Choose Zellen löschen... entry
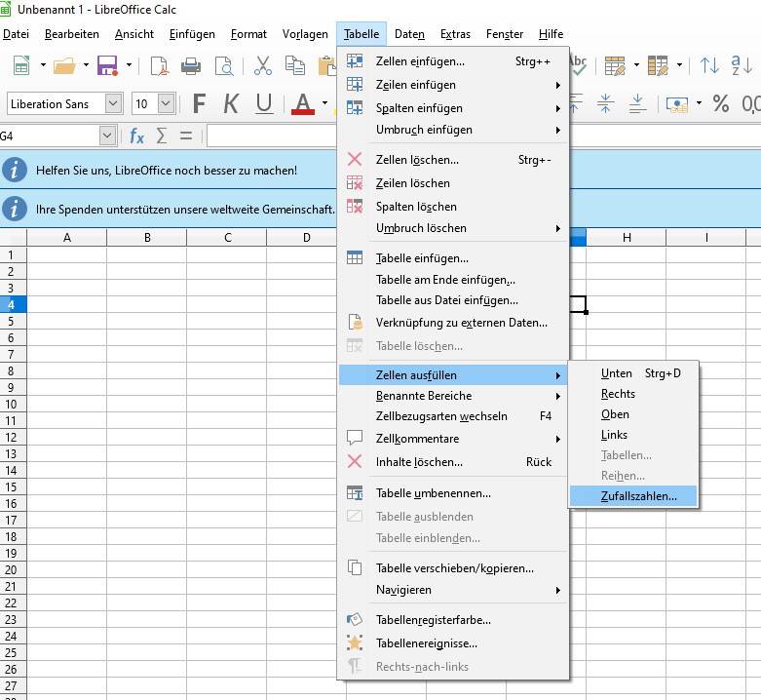Image resolution: width=761 pixels, height=700 pixels. (453, 160)
